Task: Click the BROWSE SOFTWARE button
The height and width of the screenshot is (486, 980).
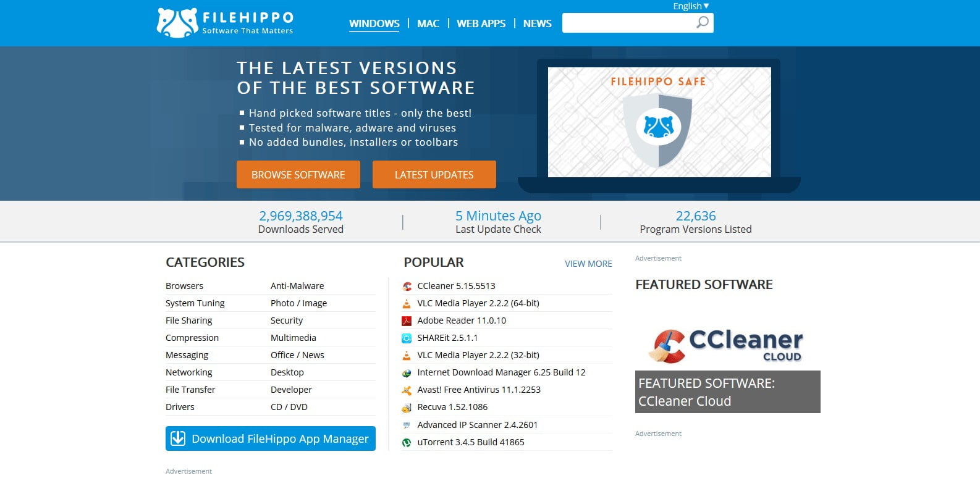Action: [x=298, y=174]
